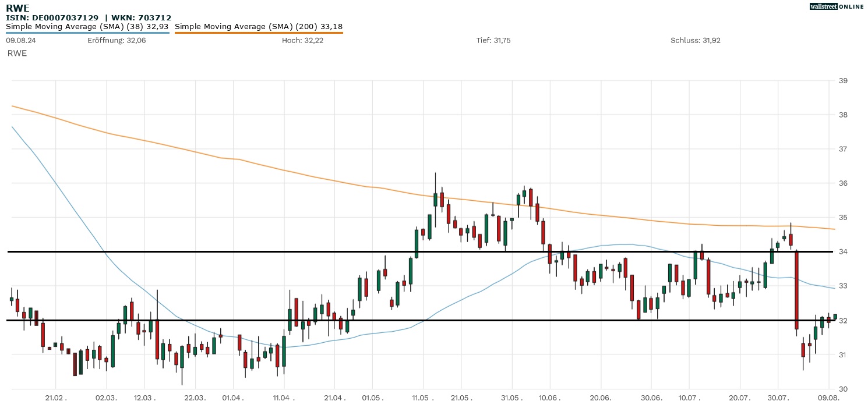The image size is (868, 401).
Task: Click the bold RWE chart title
Action: tap(18, 9)
